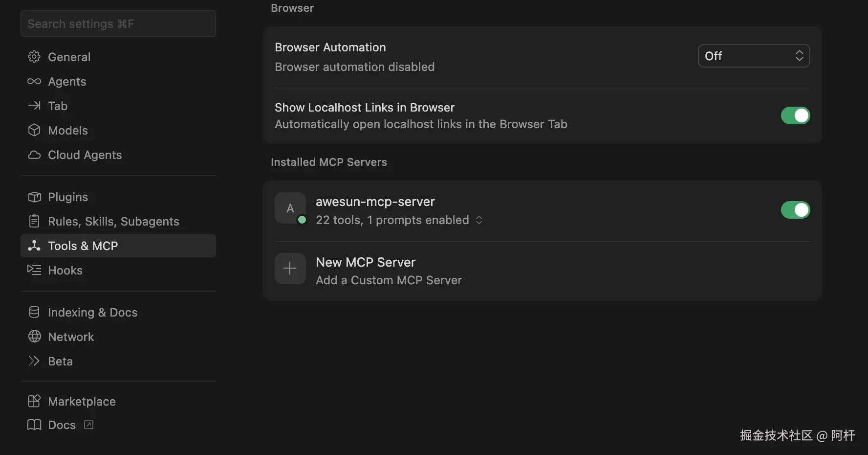Disable the awesun-mcp-server toggle
Viewport: 868px width, 455px height.
pos(795,210)
